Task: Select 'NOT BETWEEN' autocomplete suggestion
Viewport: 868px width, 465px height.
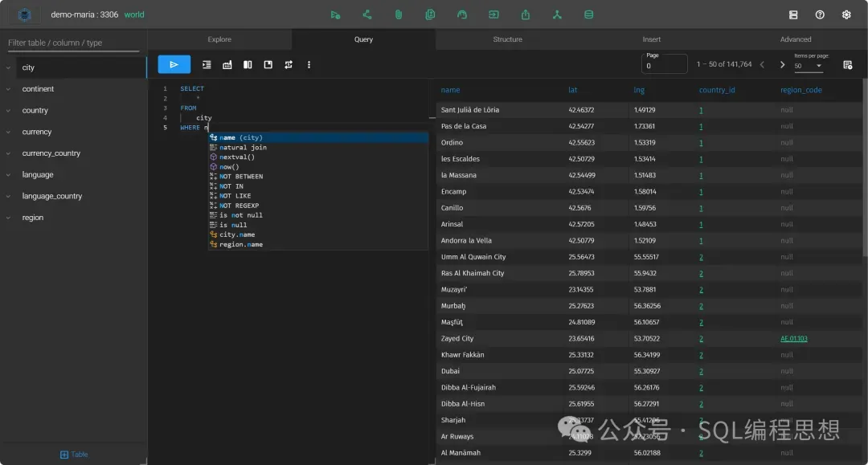Action: (318, 177)
